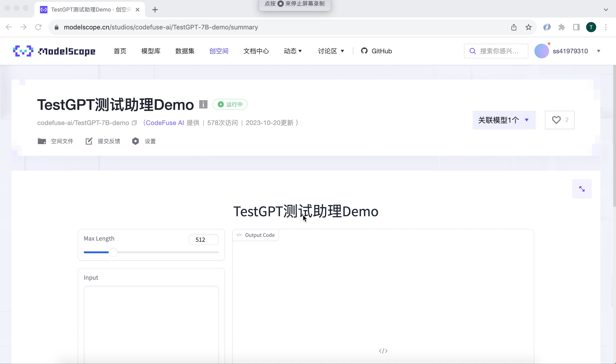Screen dimensions: 616x364
Task: Select the Output Code tab
Action: pyautogui.click(x=255, y=235)
